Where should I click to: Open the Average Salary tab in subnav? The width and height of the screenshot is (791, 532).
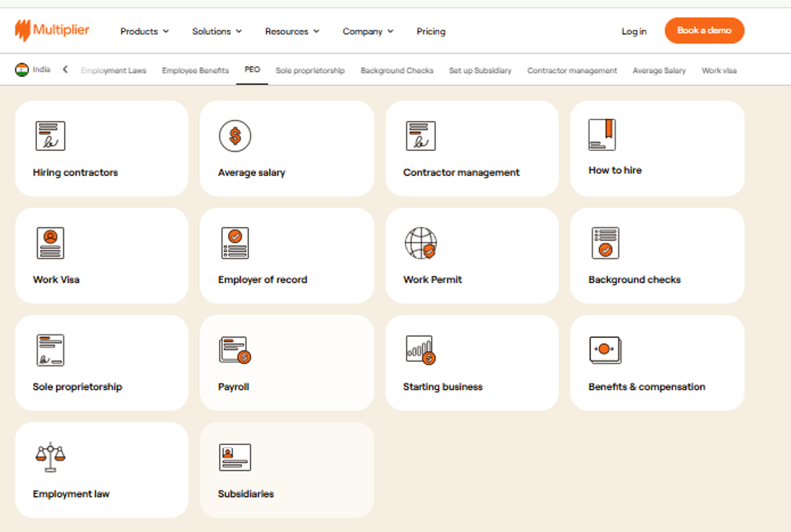pos(659,71)
